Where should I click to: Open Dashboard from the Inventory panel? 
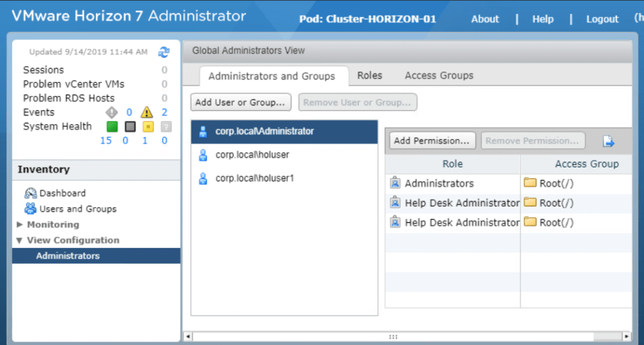click(62, 193)
